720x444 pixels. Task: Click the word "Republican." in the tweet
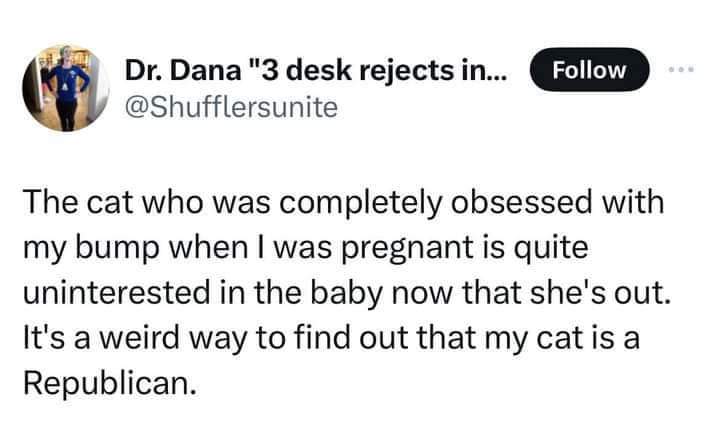[110, 383]
